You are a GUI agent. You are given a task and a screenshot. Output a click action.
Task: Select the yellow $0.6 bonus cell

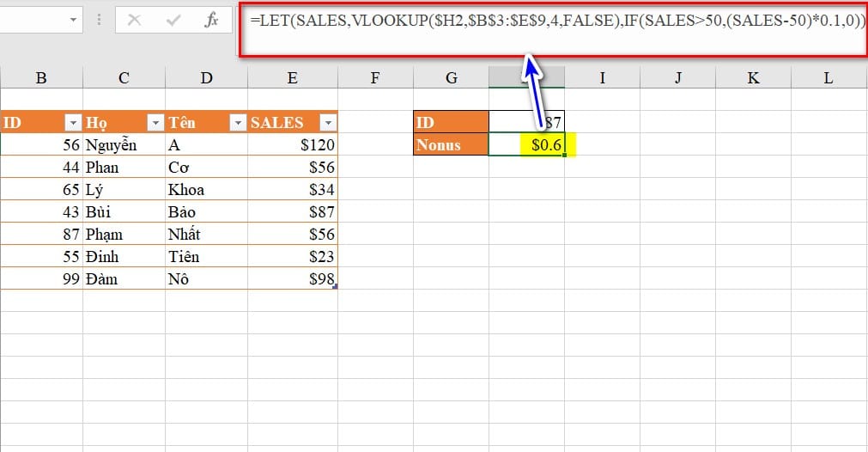point(527,145)
